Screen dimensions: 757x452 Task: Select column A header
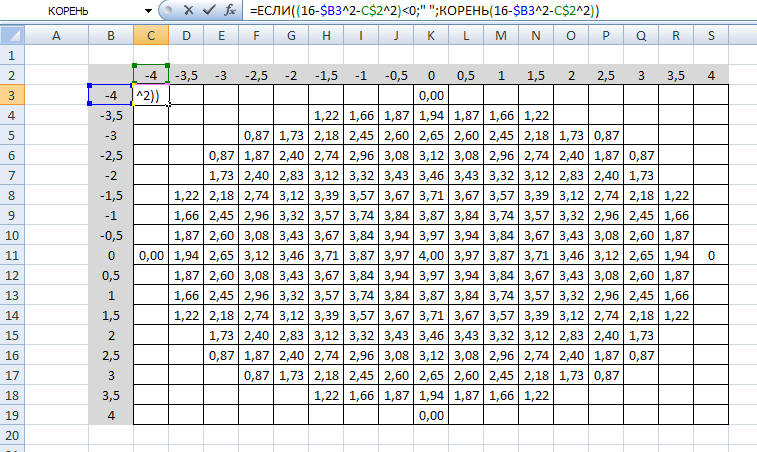point(55,37)
